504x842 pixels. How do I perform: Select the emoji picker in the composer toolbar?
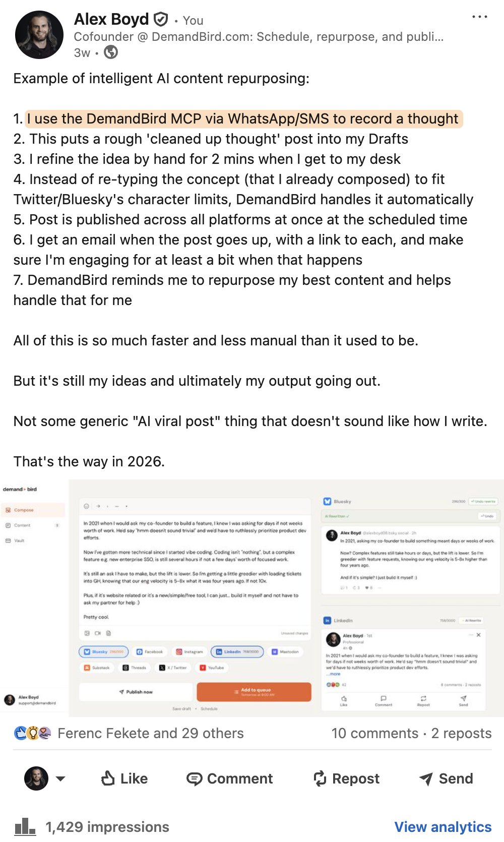point(86,505)
